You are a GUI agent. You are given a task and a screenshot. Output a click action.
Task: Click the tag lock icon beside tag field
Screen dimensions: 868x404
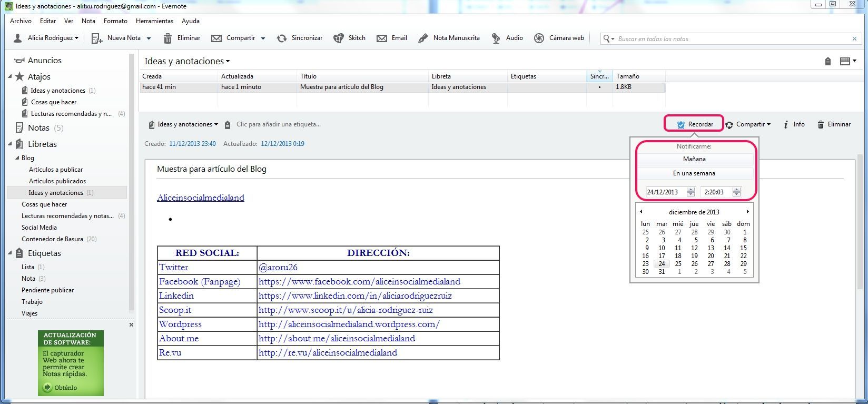point(228,125)
